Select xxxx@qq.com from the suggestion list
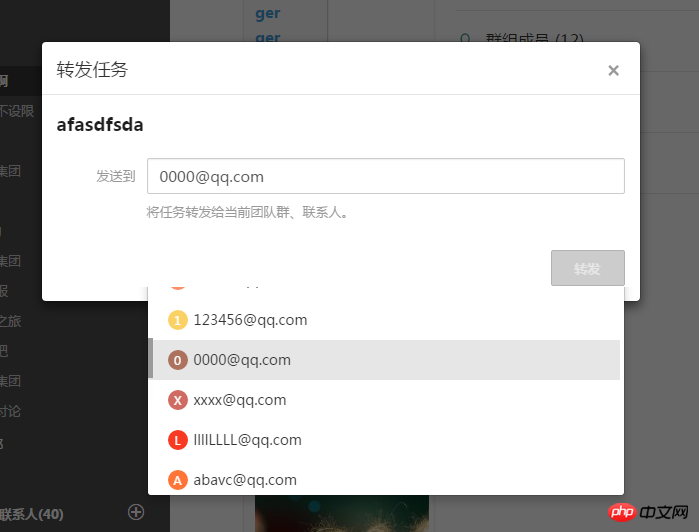 pyautogui.click(x=386, y=400)
